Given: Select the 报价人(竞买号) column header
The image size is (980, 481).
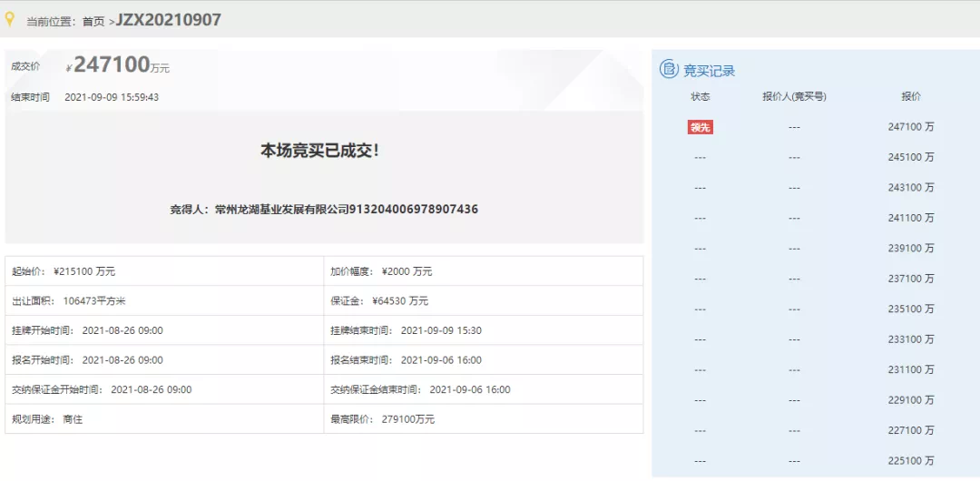Looking at the screenshot, I should point(794,96).
